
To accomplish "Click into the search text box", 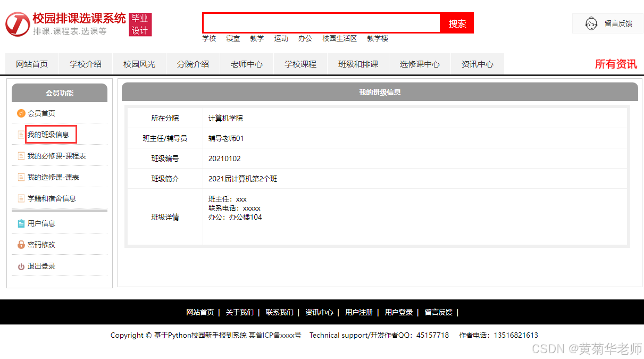I will coord(321,23).
